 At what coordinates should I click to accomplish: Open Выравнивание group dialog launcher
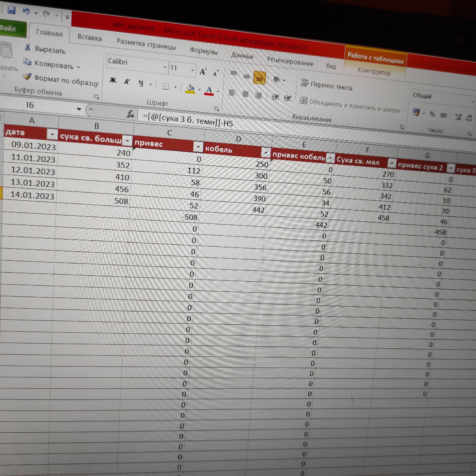(402, 127)
